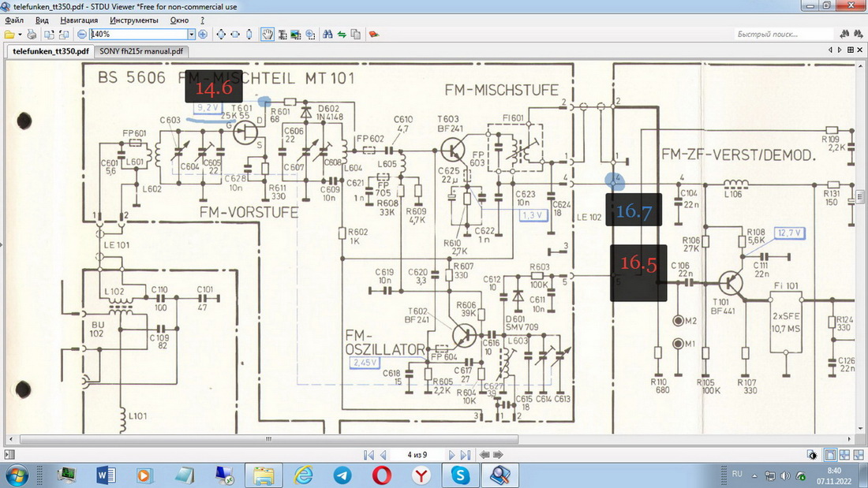Switch to SONY fh215r manual.pdf tab
The width and height of the screenshot is (868, 488).
click(140, 51)
